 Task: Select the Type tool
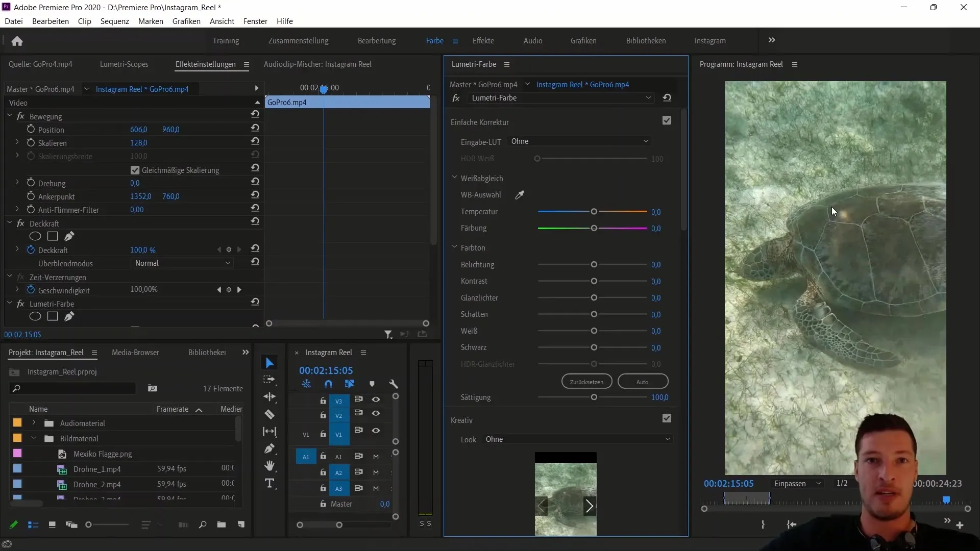269,483
